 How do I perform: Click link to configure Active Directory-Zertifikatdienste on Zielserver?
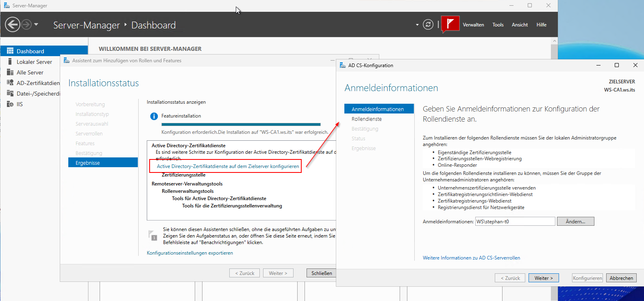coord(228,166)
